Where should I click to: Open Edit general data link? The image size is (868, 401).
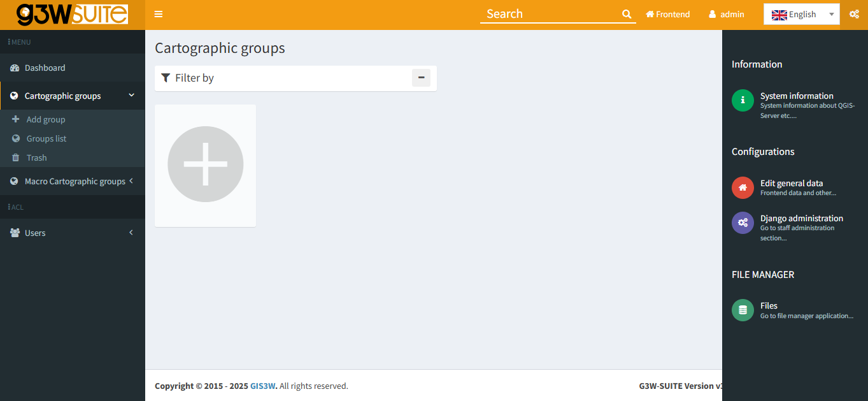(x=792, y=183)
